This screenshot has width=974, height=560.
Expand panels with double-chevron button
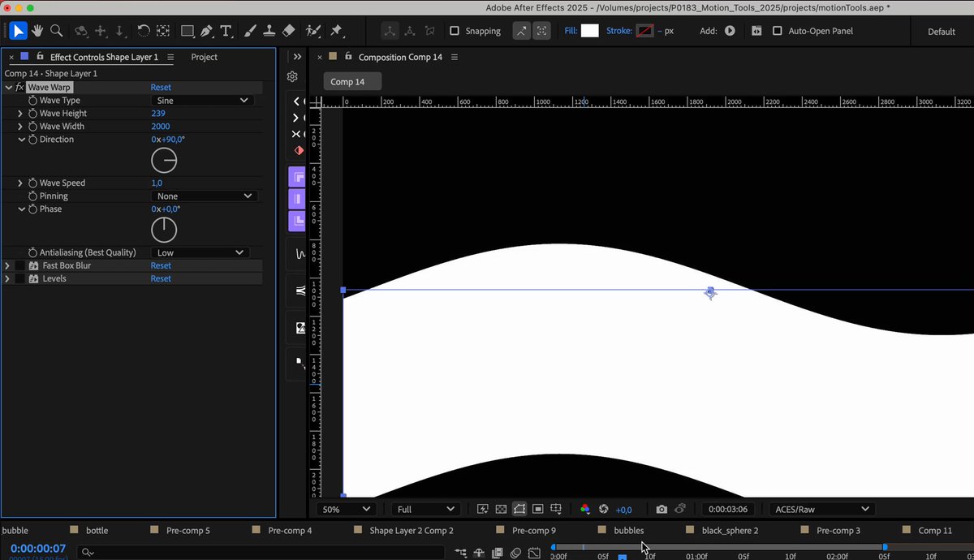(297, 57)
